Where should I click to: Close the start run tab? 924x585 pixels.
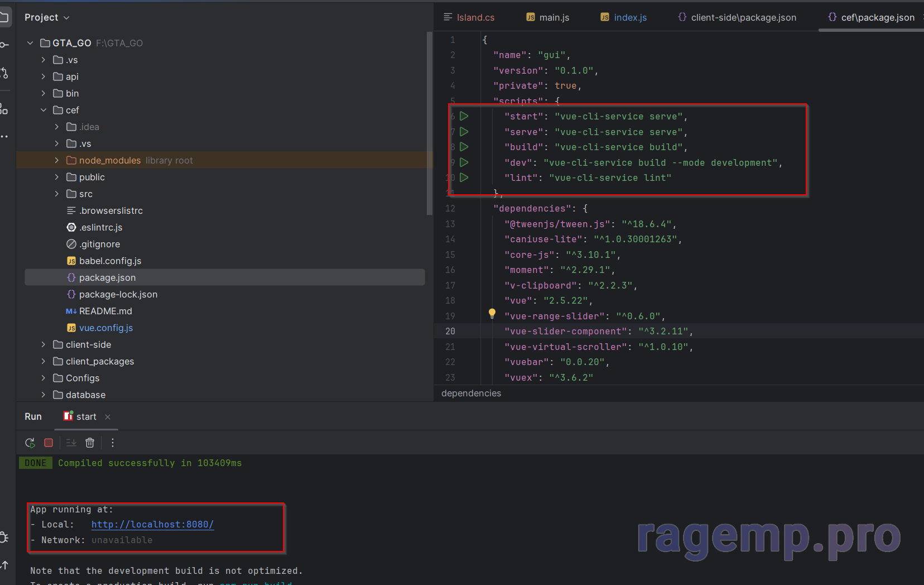pos(108,417)
